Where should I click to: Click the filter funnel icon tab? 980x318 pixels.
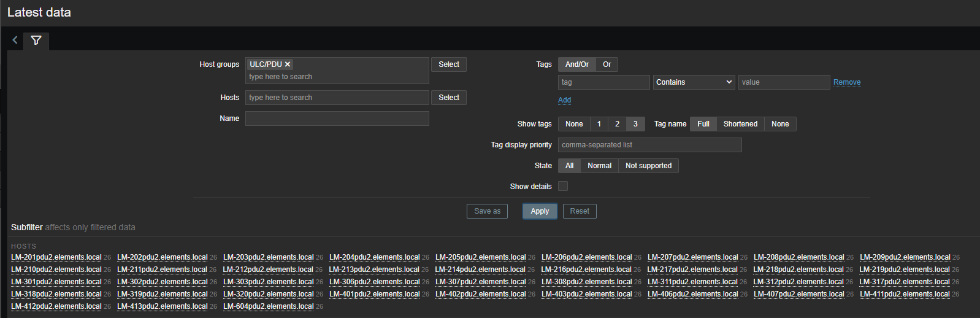pyautogui.click(x=36, y=41)
